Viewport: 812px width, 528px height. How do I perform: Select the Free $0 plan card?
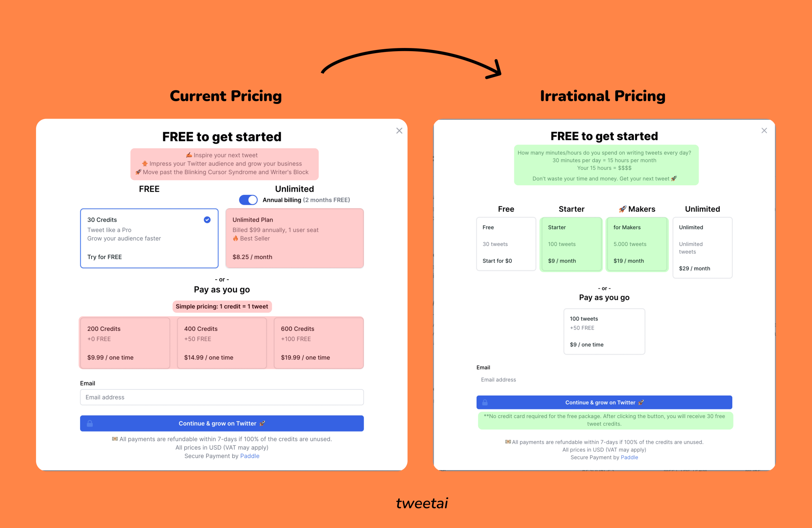click(x=506, y=244)
